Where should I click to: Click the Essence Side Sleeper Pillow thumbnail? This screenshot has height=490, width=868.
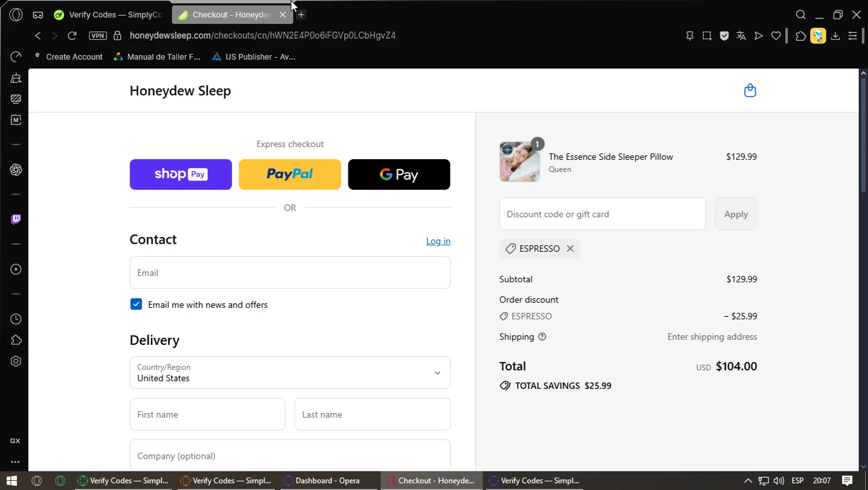point(520,161)
